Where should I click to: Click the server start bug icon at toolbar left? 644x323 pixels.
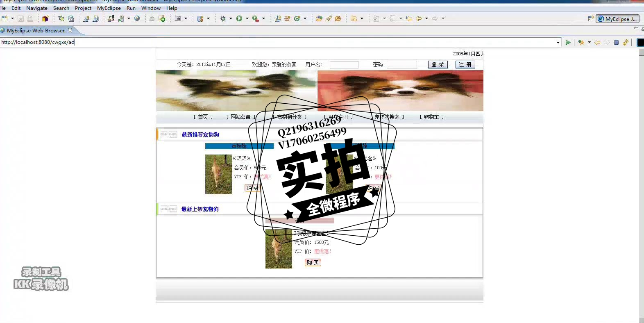pyautogui.click(x=61, y=18)
